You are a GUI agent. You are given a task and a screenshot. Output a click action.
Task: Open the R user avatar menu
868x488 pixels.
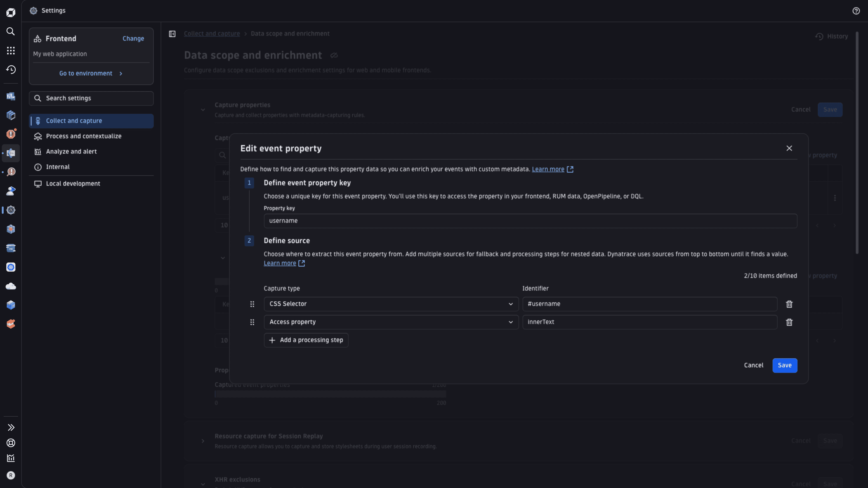click(x=11, y=475)
